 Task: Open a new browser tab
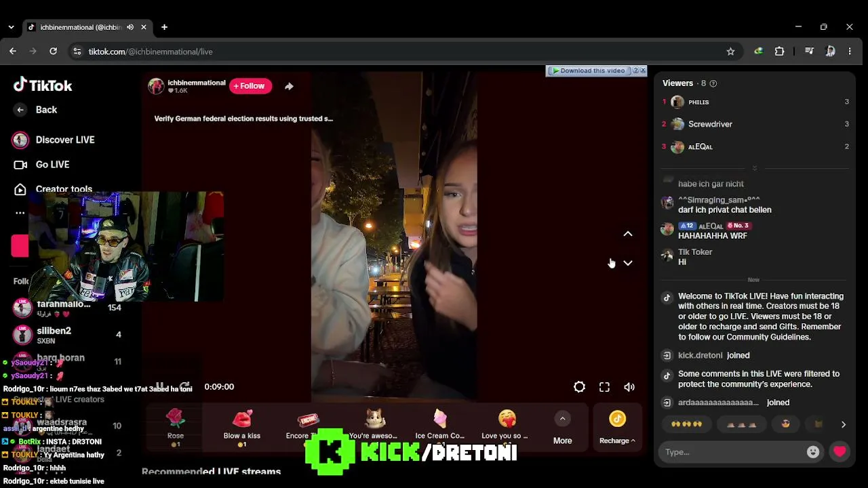[x=164, y=27]
